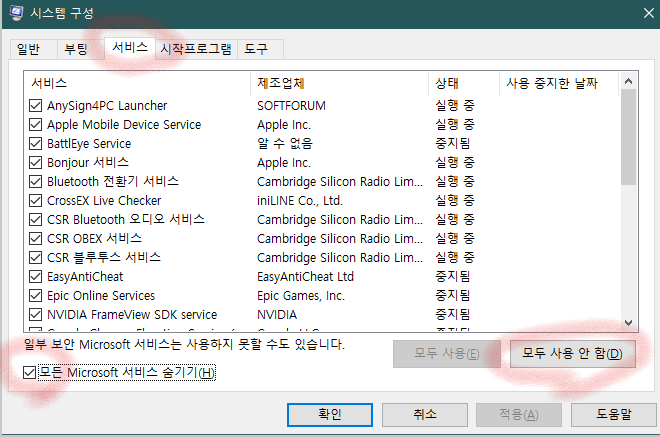
Task: Click the service list scrollbar thumb
Action: point(628,137)
